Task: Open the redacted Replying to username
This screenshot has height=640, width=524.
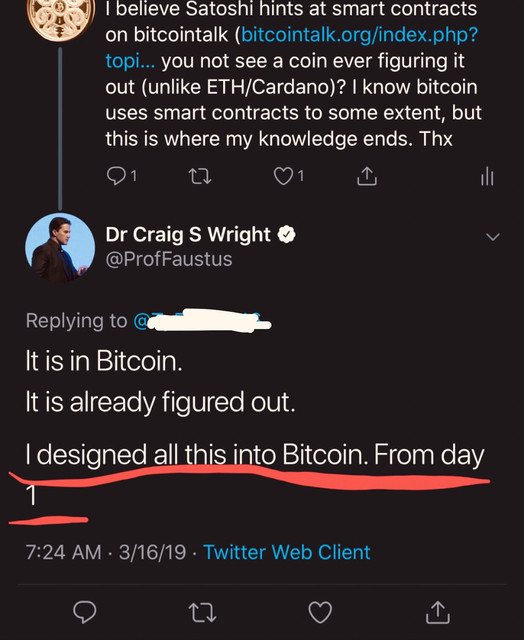Action: pyautogui.click(x=202, y=321)
